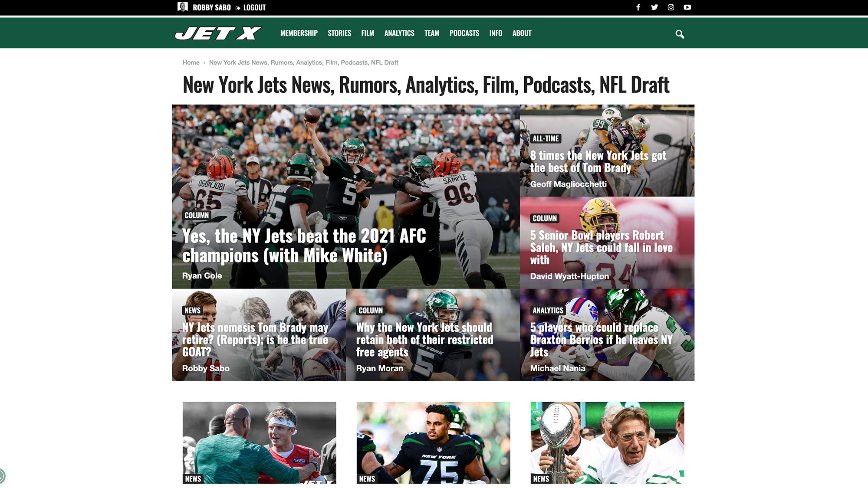Open the 5 Senior Bowl players article
This screenshot has width=868, height=488.
tap(602, 248)
